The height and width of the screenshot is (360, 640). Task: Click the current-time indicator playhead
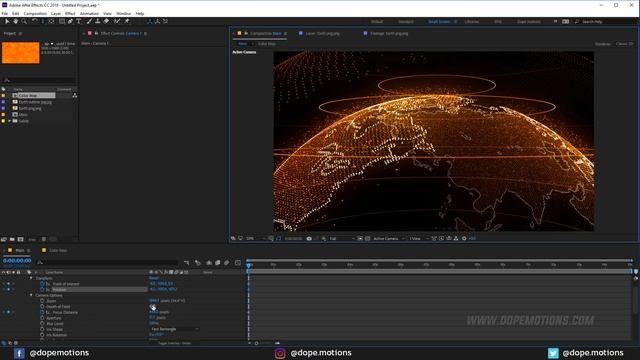[248, 265]
